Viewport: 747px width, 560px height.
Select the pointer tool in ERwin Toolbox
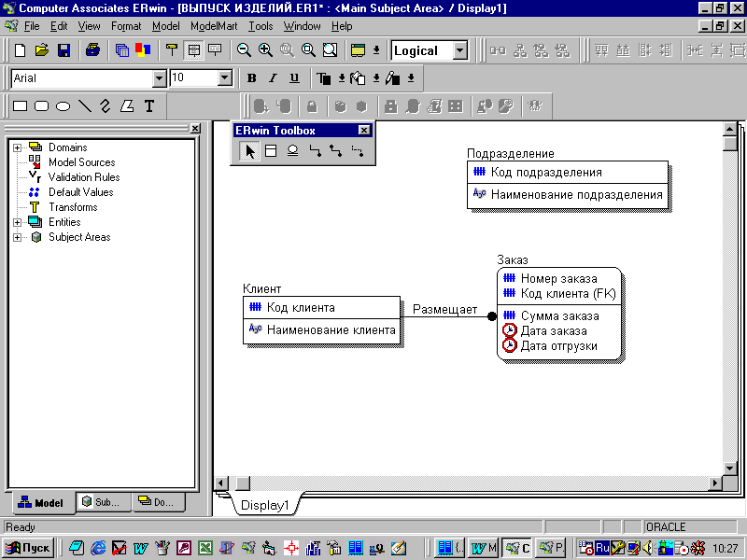click(249, 151)
